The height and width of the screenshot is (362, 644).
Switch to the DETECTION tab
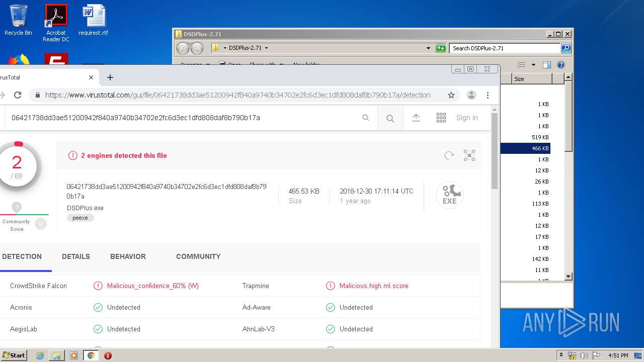click(x=22, y=256)
